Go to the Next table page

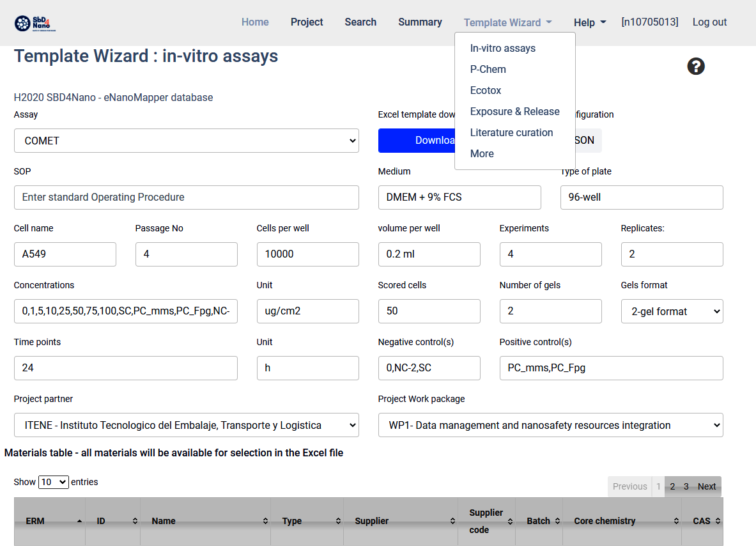(706, 486)
